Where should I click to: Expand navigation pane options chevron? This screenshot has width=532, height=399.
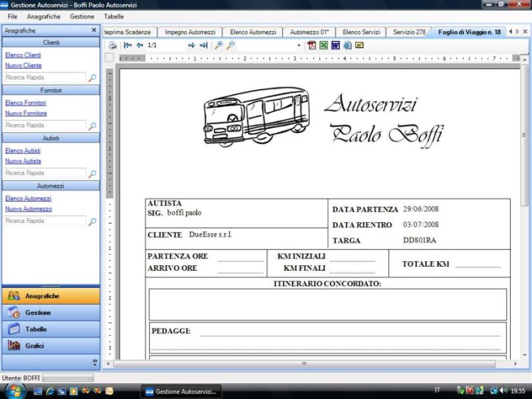click(x=94, y=362)
